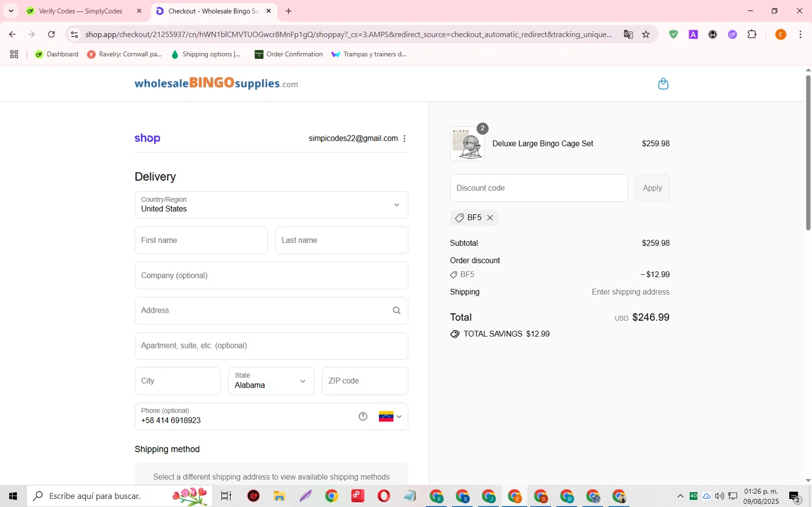Open the notification center icon
The image size is (812, 507).
795,496
